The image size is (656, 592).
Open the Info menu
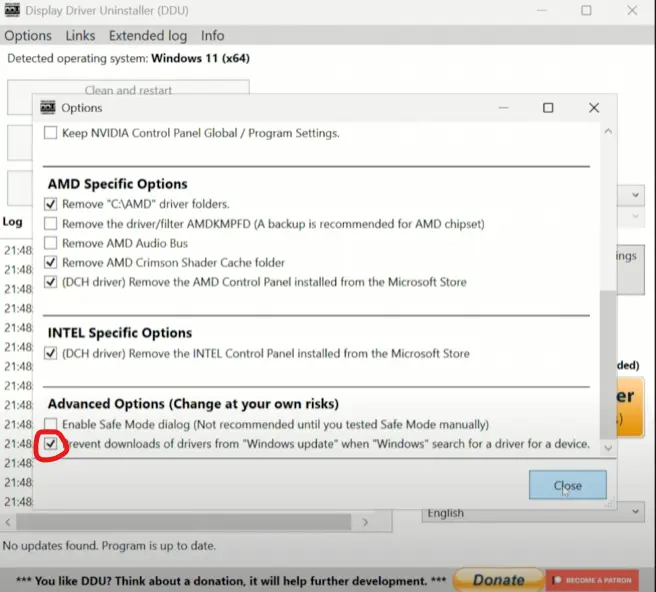coord(213,36)
